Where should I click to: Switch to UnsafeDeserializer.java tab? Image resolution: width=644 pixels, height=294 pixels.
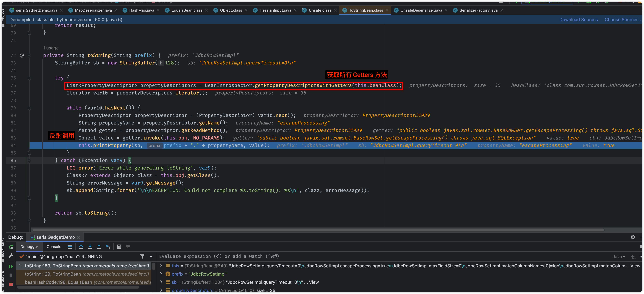(x=421, y=10)
